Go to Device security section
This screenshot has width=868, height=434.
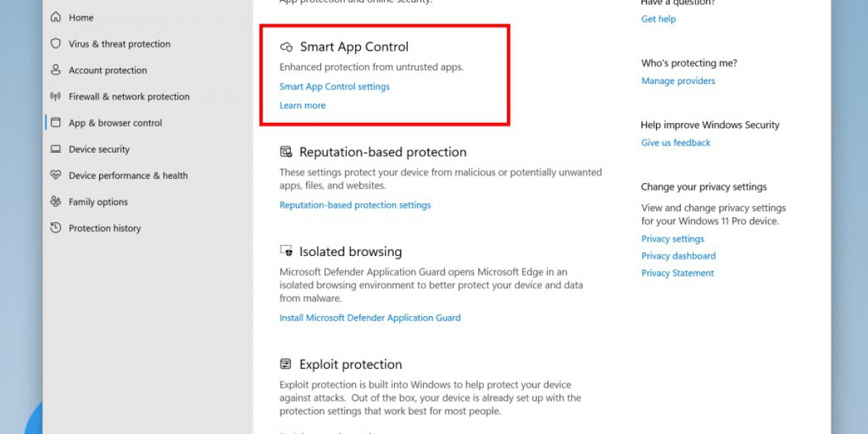point(99,149)
